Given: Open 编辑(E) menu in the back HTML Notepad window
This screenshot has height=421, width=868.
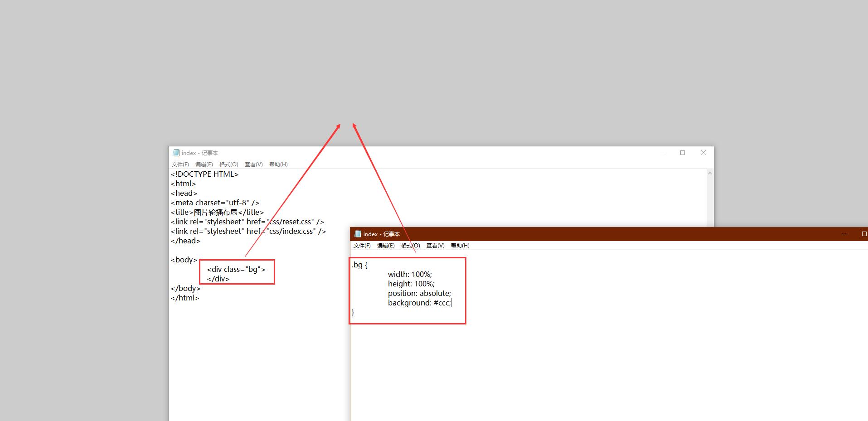Looking at the screenshot, I should tap(204, 165).
